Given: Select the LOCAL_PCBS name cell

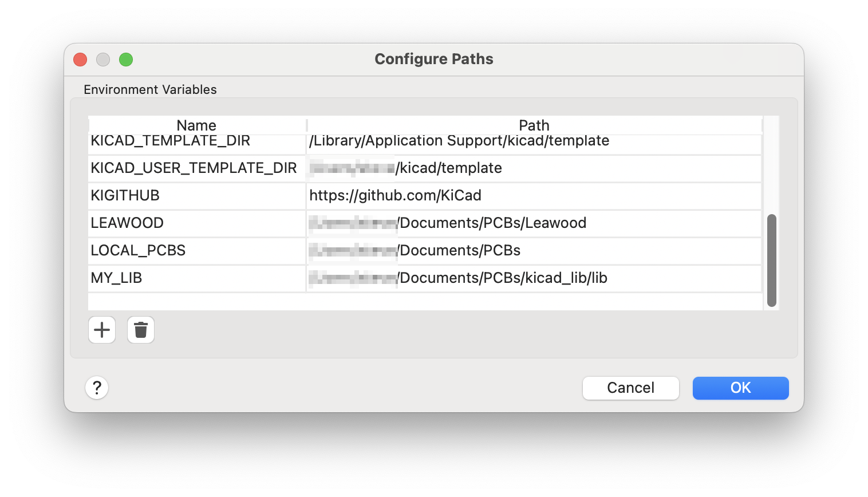Looking at the screenshot, I should [138, 250].
